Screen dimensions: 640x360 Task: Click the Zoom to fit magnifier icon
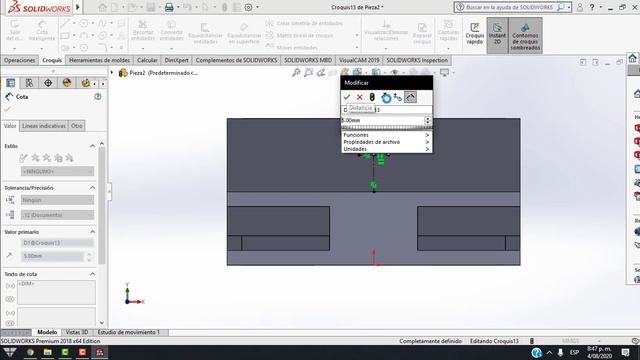296,73
